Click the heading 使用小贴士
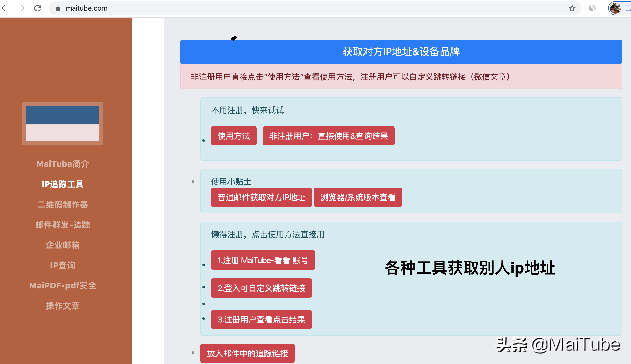The height and width of the screenshot is (364, 631). point(231,182)
